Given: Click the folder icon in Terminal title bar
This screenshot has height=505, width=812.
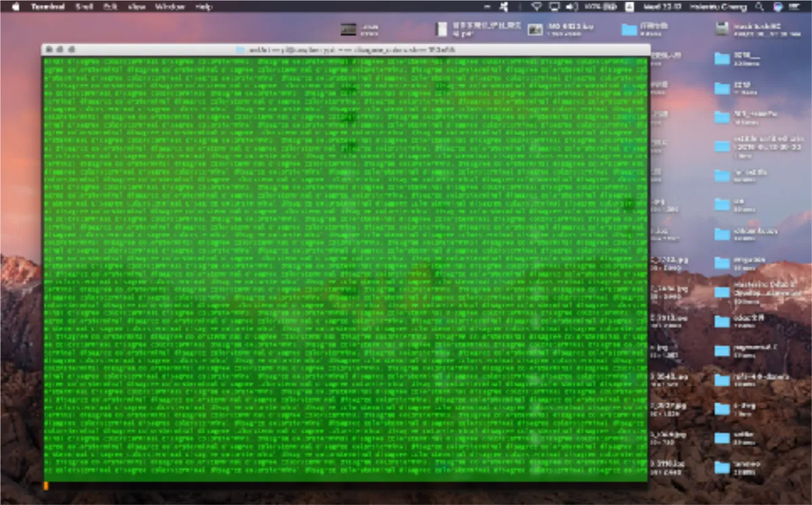Looking at the screenshot, I should (x=240, y=50).
